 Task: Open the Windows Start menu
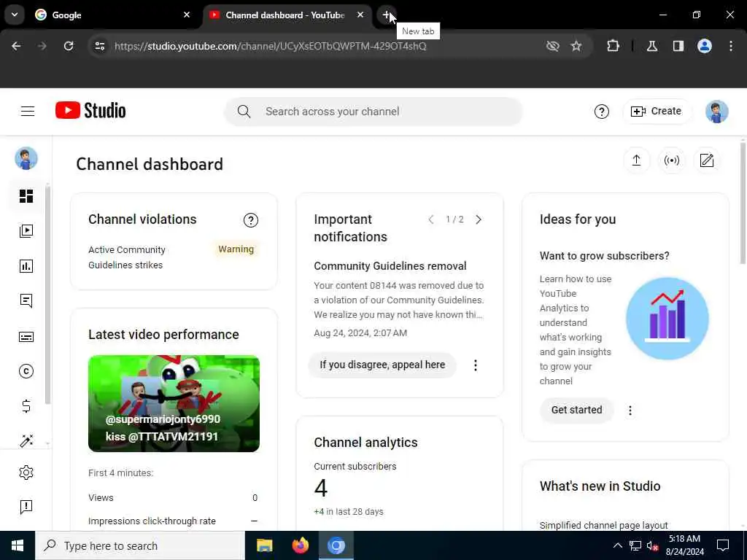(x=18, y=545)
